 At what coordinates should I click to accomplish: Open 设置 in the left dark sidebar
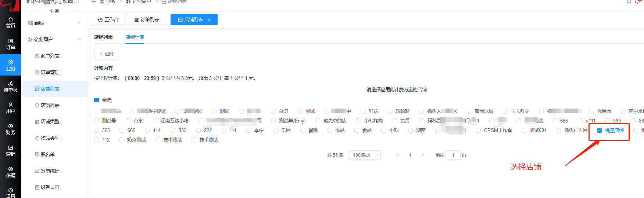[11, 193]
